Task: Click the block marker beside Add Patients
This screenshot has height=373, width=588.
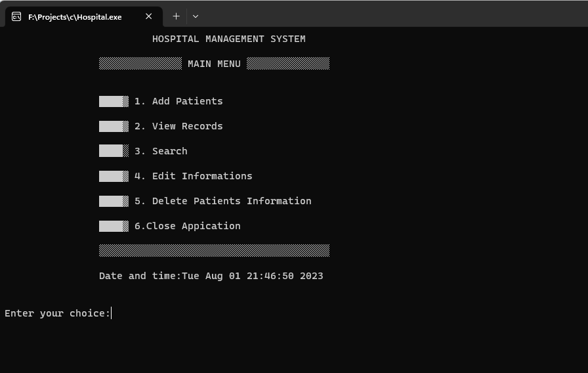Action: [114, 101]
